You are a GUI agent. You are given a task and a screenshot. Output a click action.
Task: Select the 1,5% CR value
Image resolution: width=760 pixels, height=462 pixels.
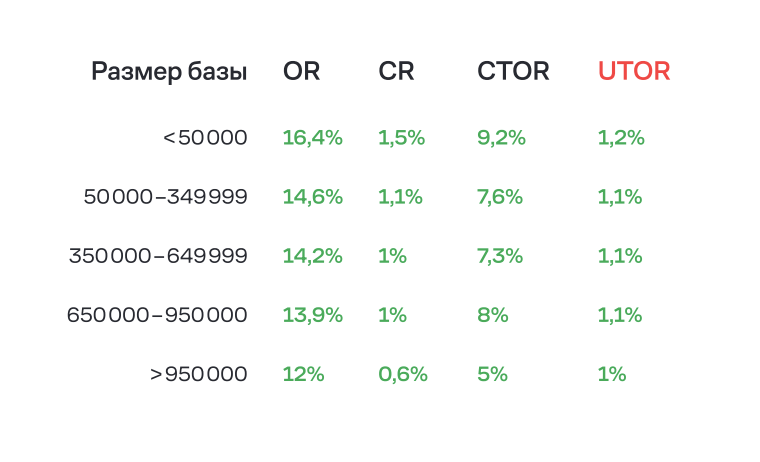pyautogui.click(x=401, y=138)
